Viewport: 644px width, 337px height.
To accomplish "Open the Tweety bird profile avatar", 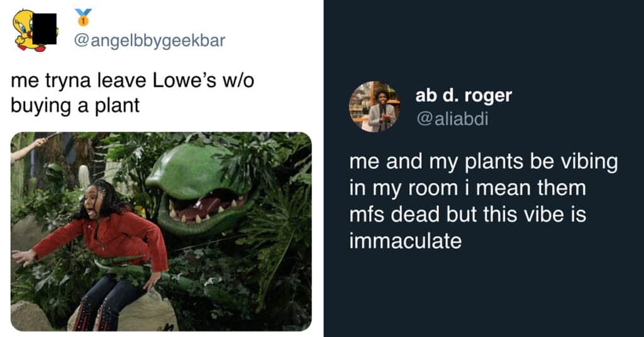I will [x=29, y=30].
